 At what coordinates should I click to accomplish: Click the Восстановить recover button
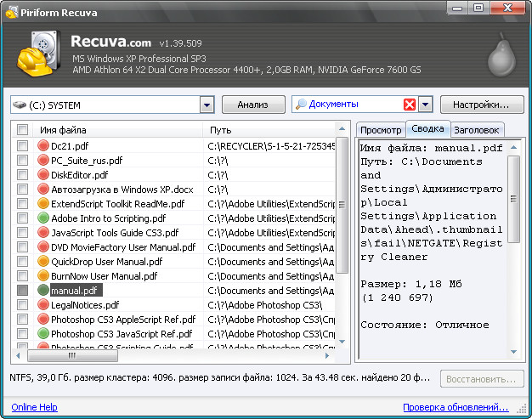click(482, 378)
